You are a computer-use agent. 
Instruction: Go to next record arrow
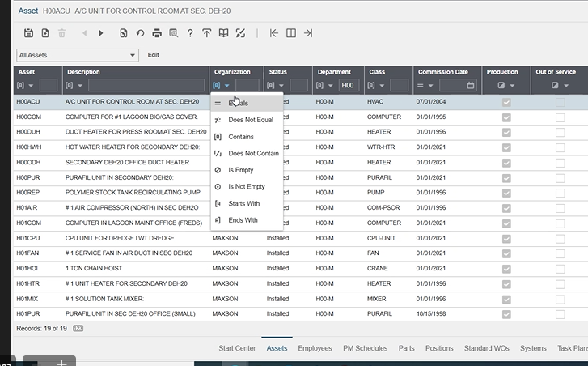[101, 33]
